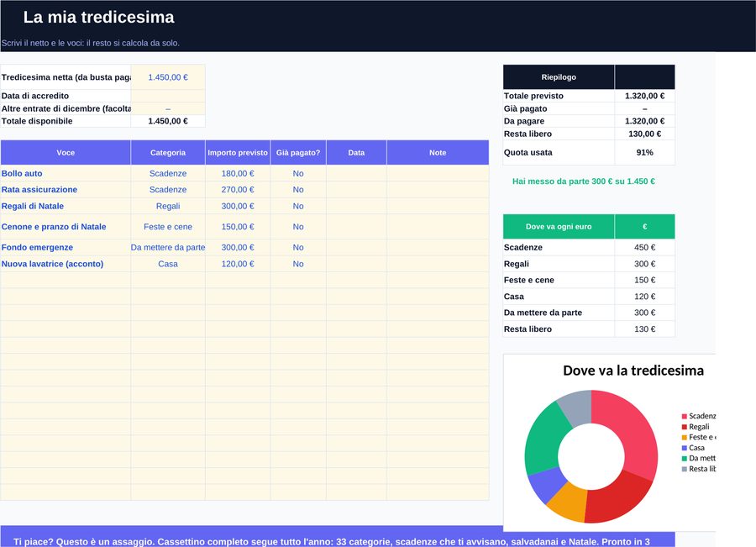Click the Rata assicurazione category 'Scadenze'
756x547 pixels.
(168, 190)
